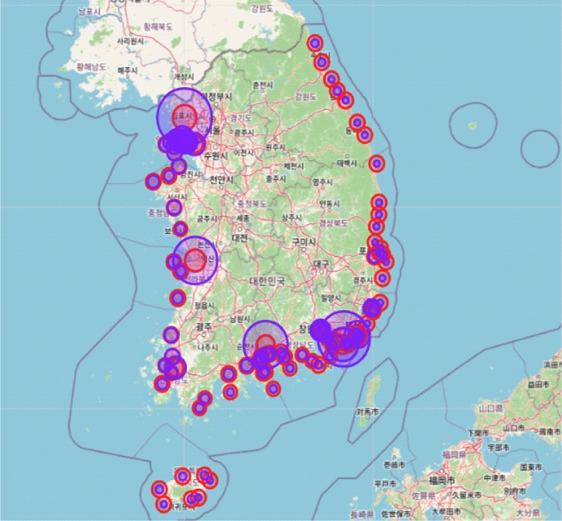
Task: Click the 춘천시 city label
Action: tap(263, 85)
